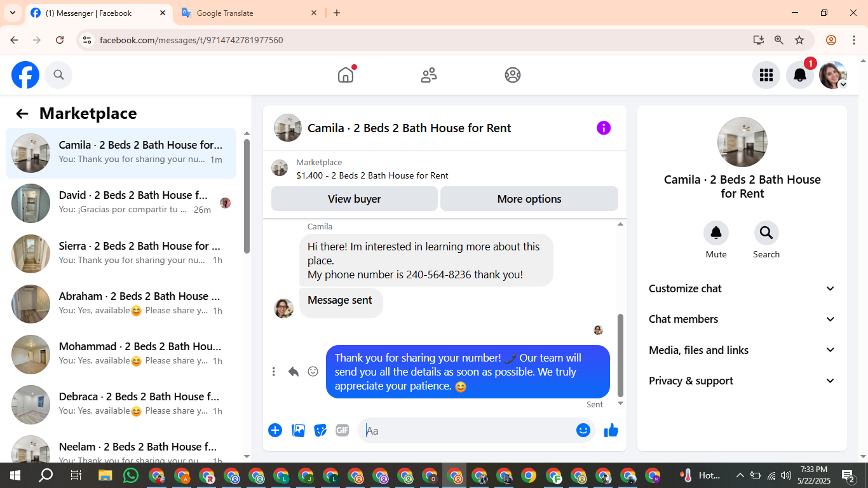Open conversation information purple icon
Screen dimensions: 868x488
click(604, 128)
